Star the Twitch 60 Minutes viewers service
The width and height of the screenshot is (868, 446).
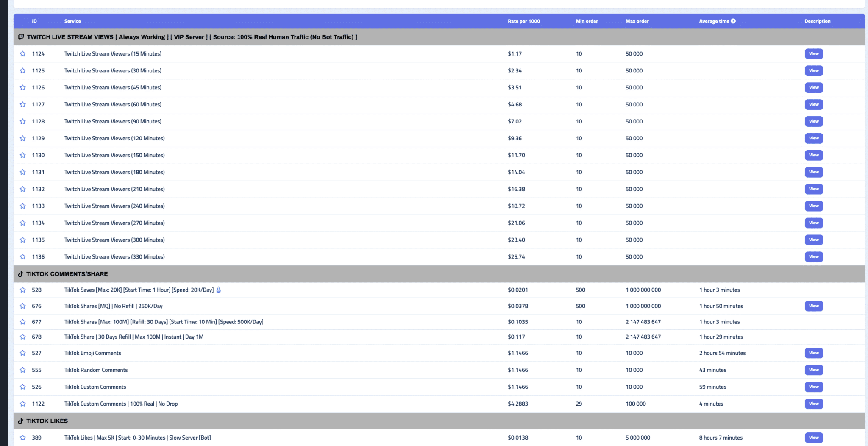tap(22, 105)
